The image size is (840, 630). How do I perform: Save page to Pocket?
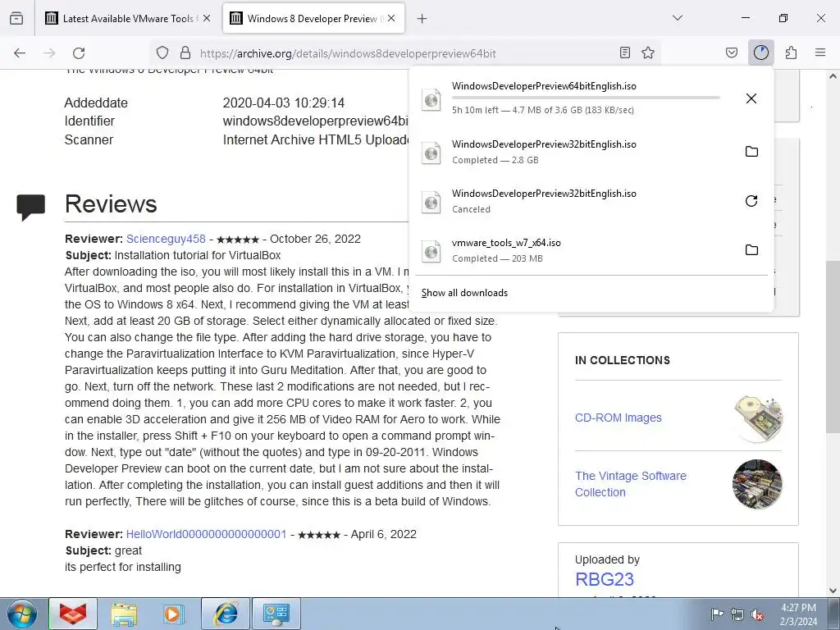click(x=731, y=52)
